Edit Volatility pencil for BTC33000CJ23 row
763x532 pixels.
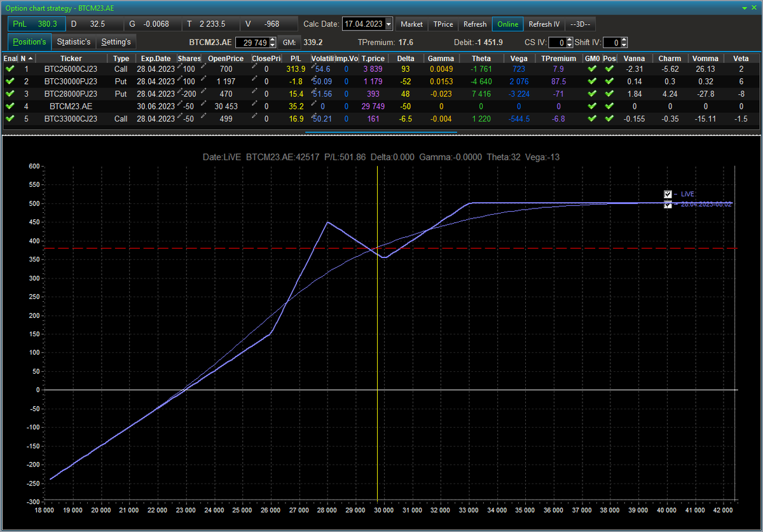(314, 115)
